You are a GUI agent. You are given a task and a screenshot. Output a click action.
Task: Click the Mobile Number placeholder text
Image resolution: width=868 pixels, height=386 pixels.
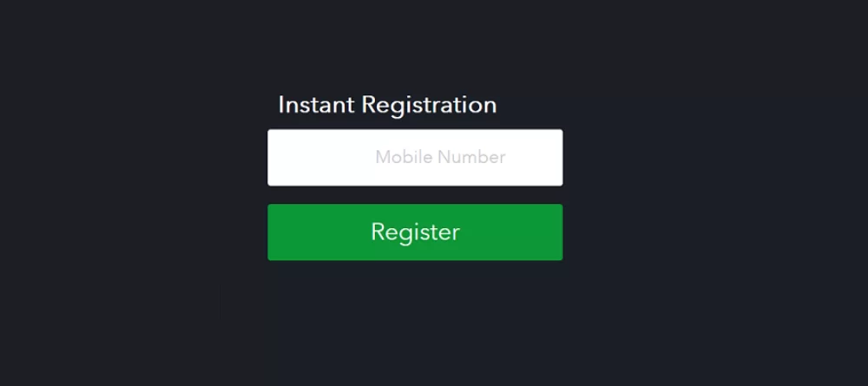(x=440, y=157)
